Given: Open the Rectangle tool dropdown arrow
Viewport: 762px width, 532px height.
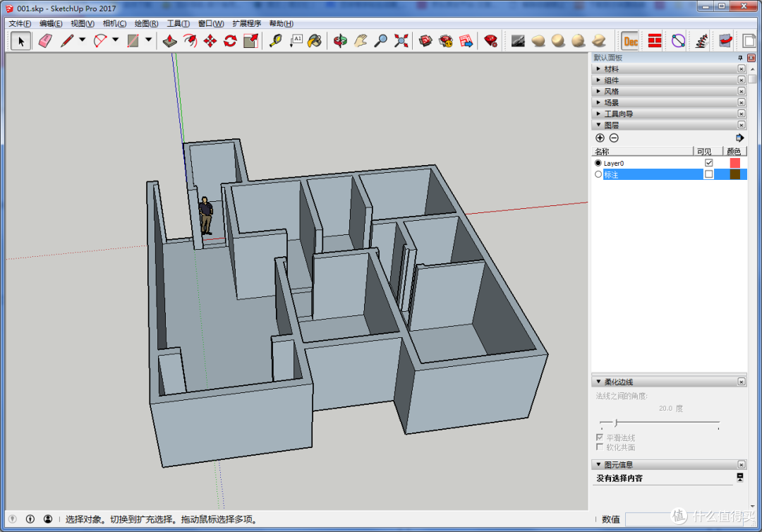Looking at the screenshot, I should tap(148, 40).
